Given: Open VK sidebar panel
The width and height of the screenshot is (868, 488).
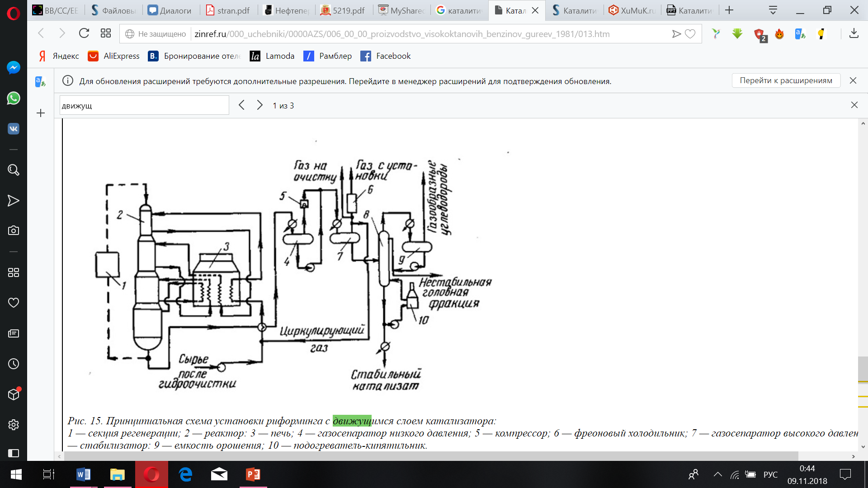Looking at the screenshot, I should 14,129.
